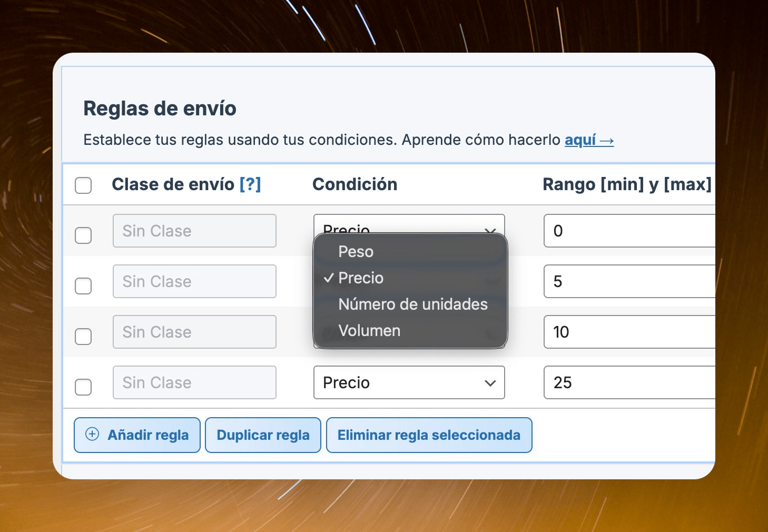Tick the fourth rule row checkbox
This screenshot has height=532, width=768.
coord(83,387)
